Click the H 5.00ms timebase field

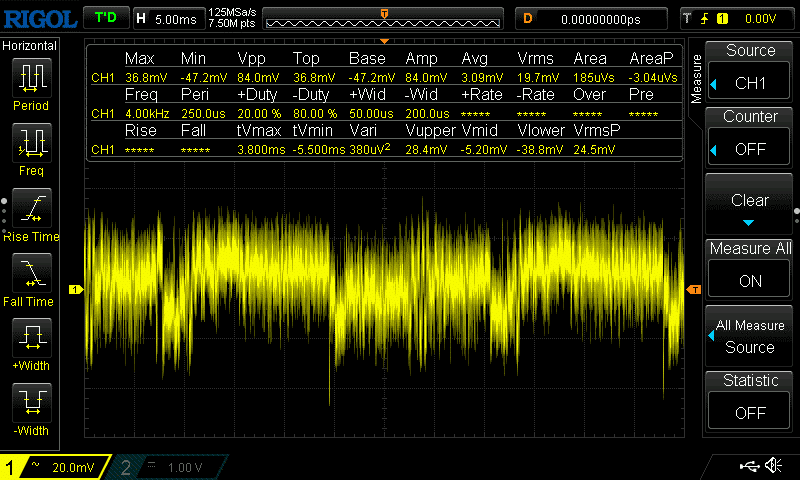point(168,18)
